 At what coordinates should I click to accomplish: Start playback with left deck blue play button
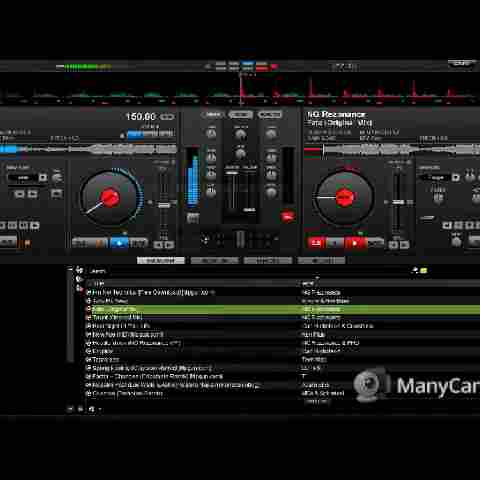point(119,243)
